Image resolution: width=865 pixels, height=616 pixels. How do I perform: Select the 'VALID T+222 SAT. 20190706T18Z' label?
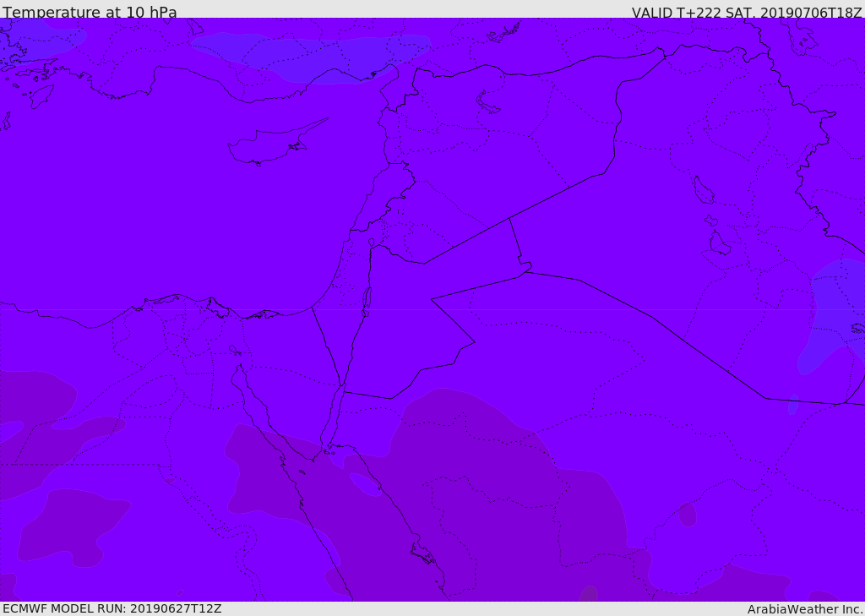[x=747, y=13]
